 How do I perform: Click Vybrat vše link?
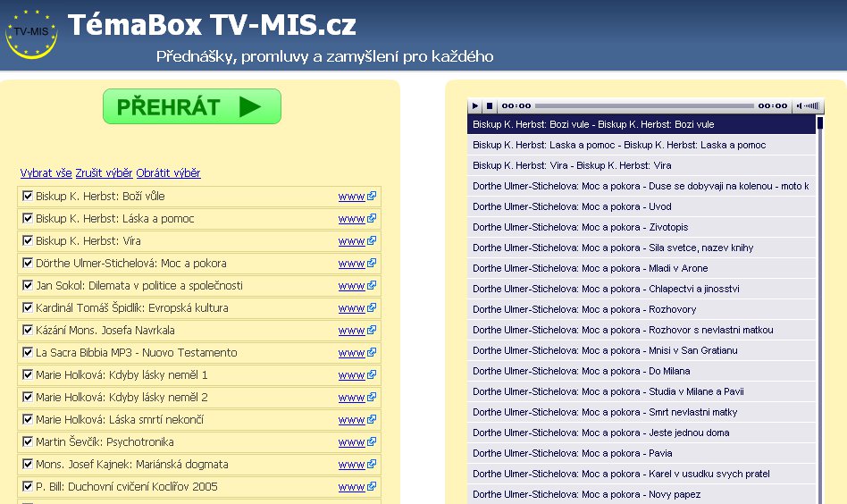[x=46, y=172]
